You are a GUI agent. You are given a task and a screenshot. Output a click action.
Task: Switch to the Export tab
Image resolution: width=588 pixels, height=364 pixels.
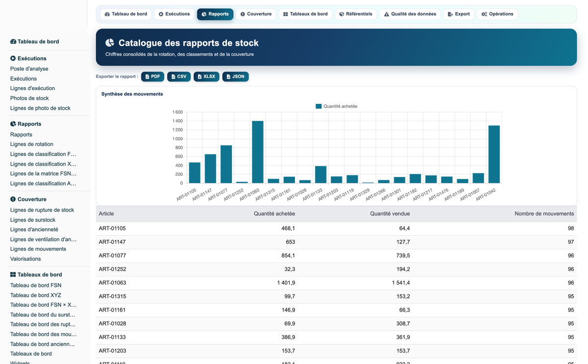click(x=459, y=14)
